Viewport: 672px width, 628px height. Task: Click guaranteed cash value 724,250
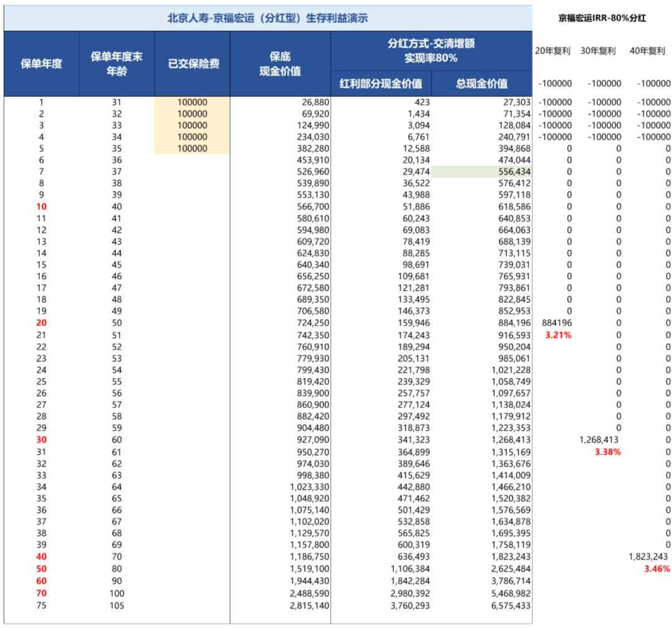(x=313, y=323)
